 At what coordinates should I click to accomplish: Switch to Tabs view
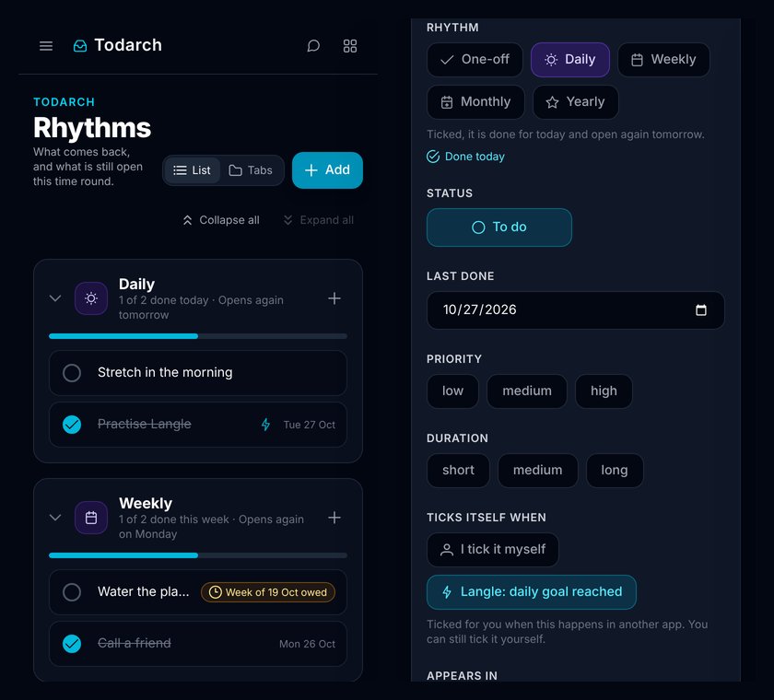coord(251,170)
